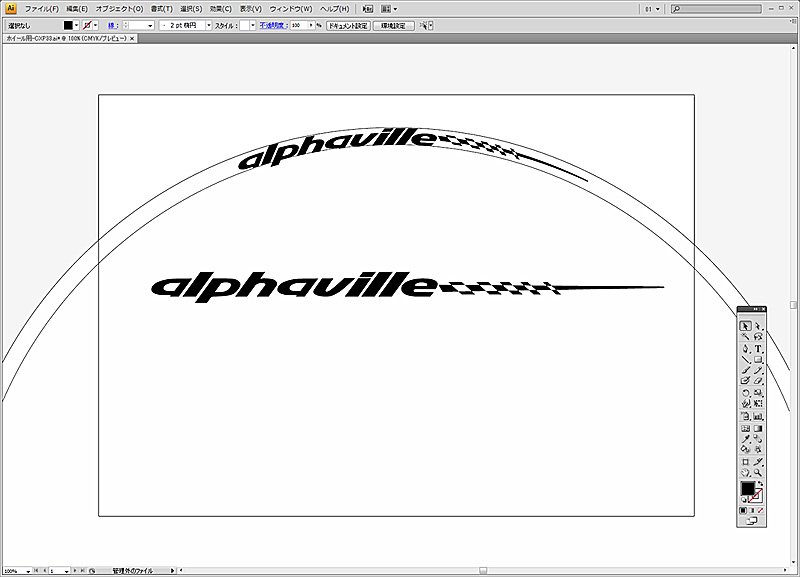
Task: Click the ドキュメント設定 button
Action: coord(348,26)
